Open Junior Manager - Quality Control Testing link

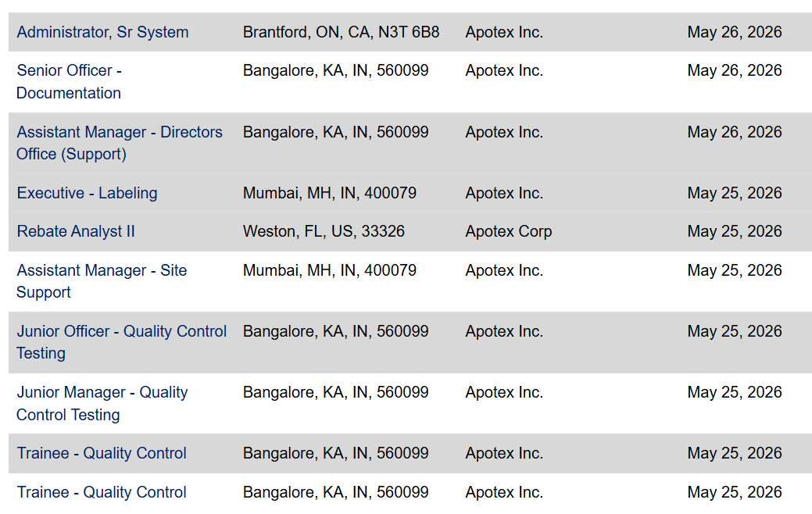pos(102,403)
